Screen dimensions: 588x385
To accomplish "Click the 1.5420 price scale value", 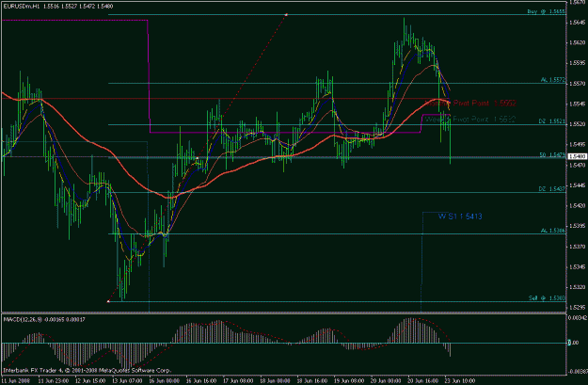I will (578, 205).
